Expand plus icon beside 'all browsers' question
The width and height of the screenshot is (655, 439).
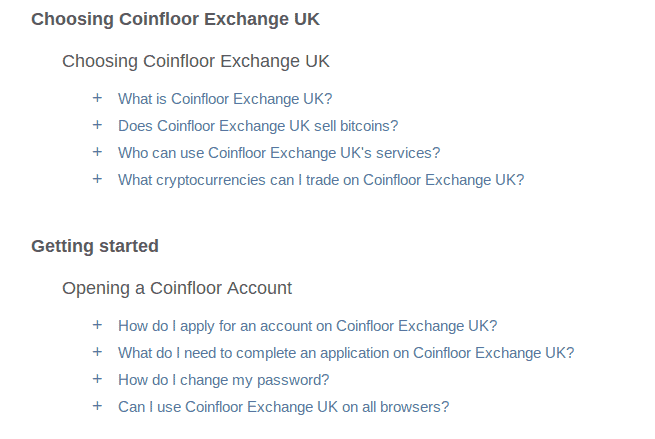97,406
